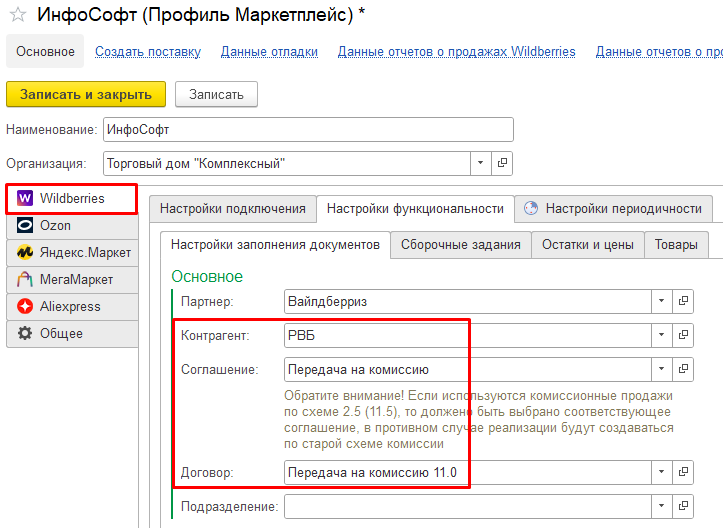
Task: Open Партнер record with its open-form icon
Action: click(683, 301)
